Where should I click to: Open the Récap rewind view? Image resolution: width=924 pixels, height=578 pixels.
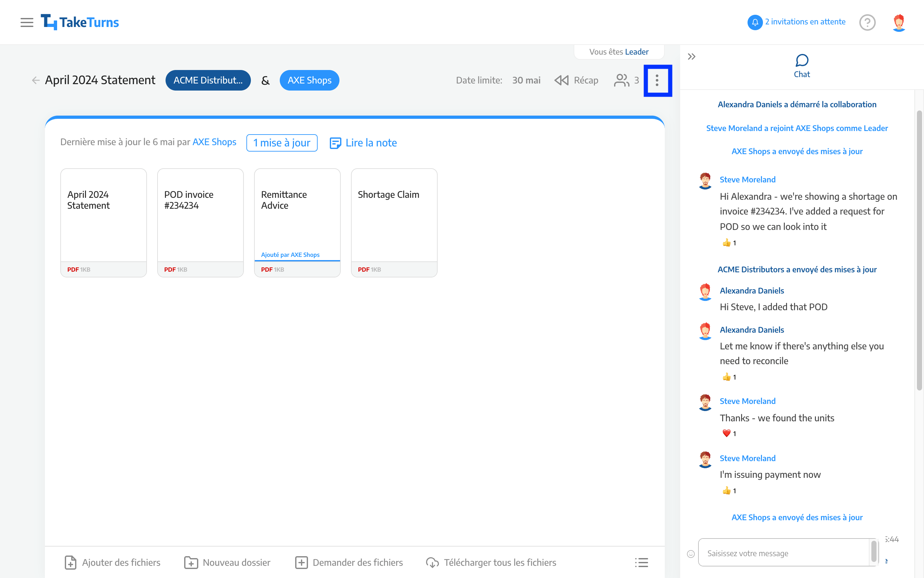[x=576, y=80]
